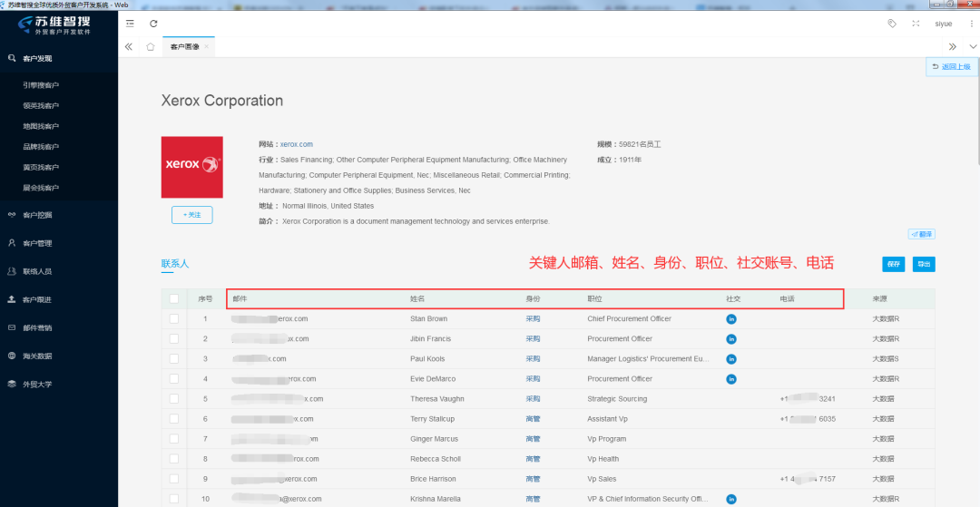The image size is (980, 507).
Task: Click the 返回上级 button
Action: pos(951,67)
